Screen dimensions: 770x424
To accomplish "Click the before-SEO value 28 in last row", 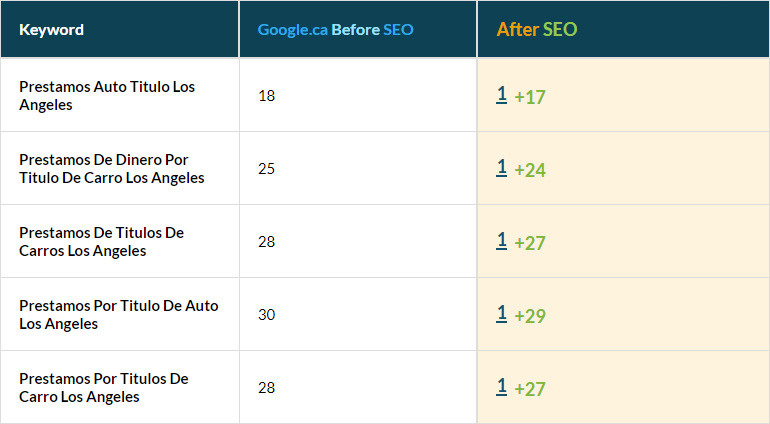I will click(266, 388).
